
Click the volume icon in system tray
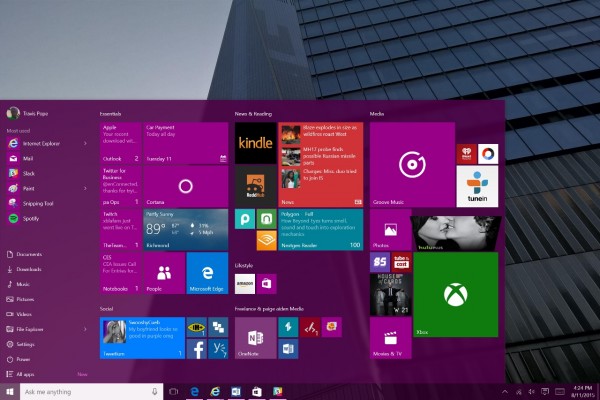point(532,392)
